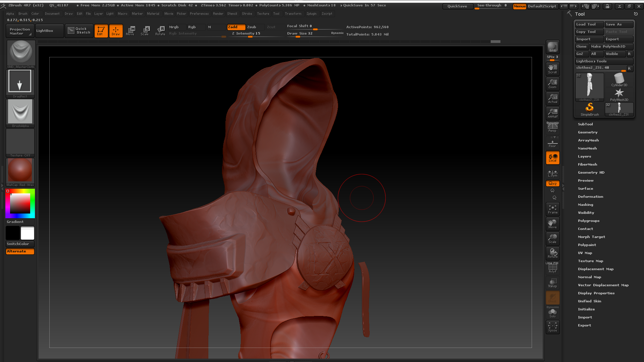Select the Rotate transform tool in top toolbar
Image resolution: width=644 pixels, height=362 pixels.
pyautogui.click(x=160, y=31)
